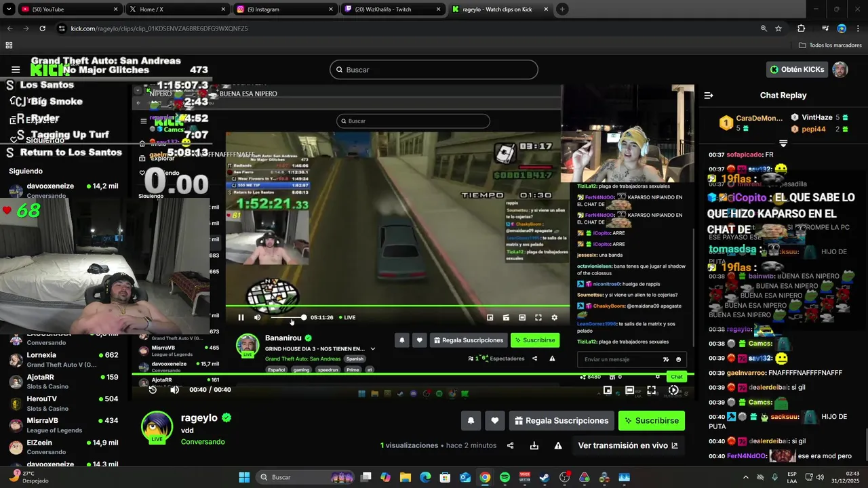Click the Obtén KICKs button
868x488 pixels.
tap(797, 69)
